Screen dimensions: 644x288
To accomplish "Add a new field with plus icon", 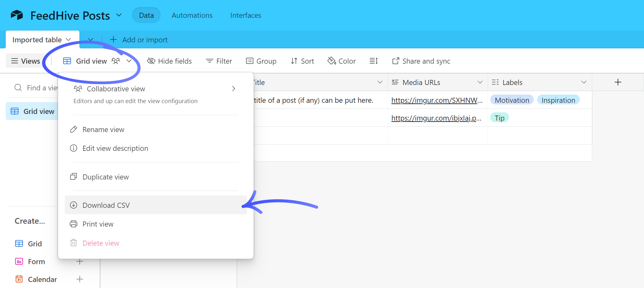I will click(618, 82).
